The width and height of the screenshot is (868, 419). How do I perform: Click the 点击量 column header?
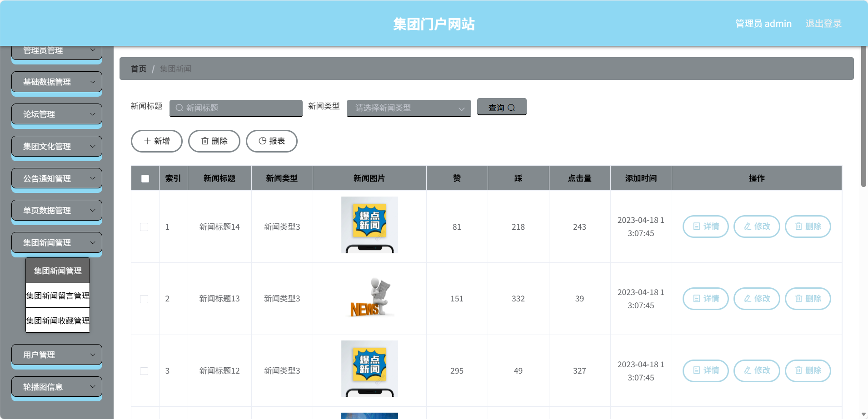[x=579, y=178]
